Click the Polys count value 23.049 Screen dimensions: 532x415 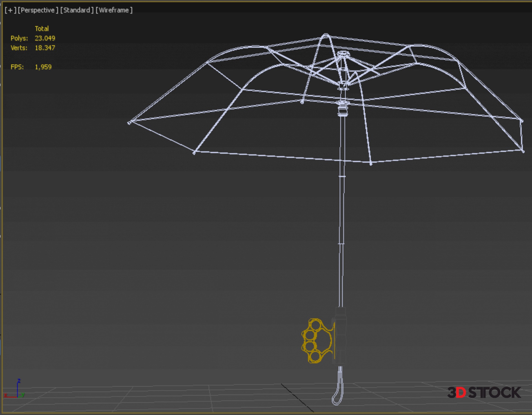(45, 38)
